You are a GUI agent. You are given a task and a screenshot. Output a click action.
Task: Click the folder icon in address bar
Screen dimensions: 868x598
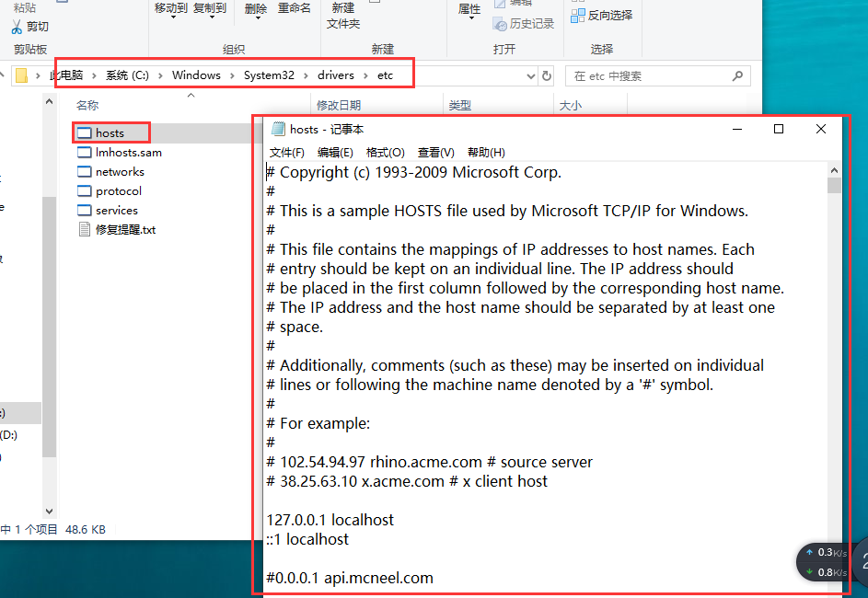22,75
